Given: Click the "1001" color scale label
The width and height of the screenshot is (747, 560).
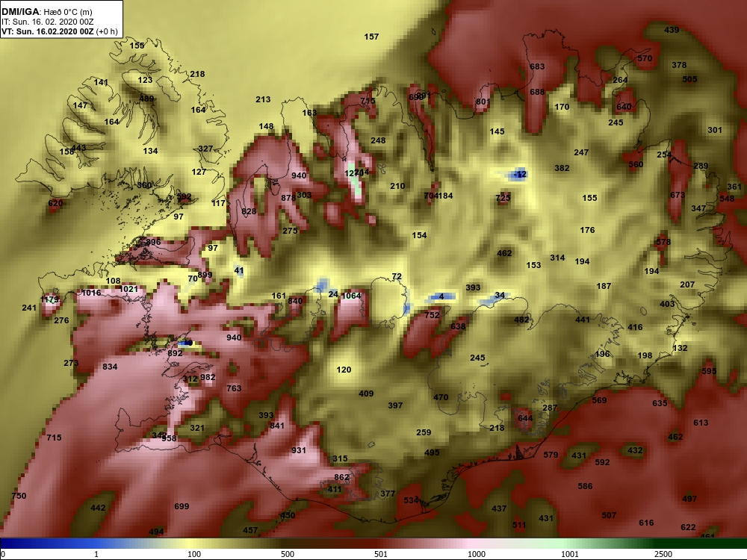Looking at the screenshot, I should pos(570,554).
